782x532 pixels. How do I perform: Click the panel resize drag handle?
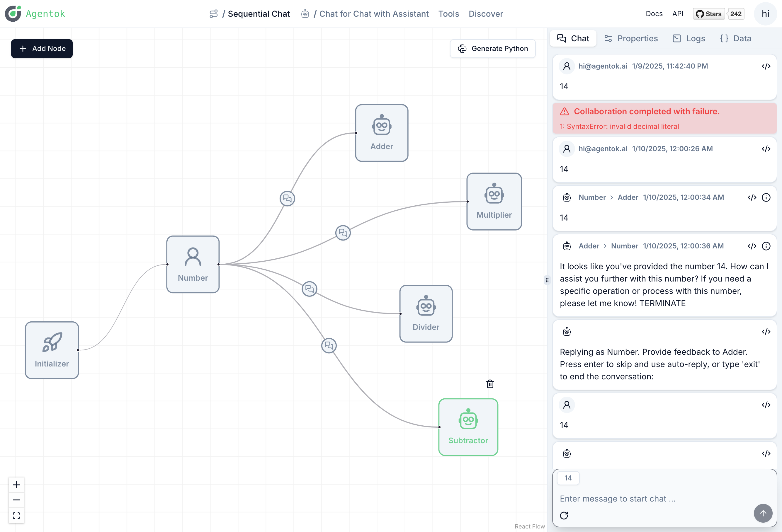coord(547,280)
